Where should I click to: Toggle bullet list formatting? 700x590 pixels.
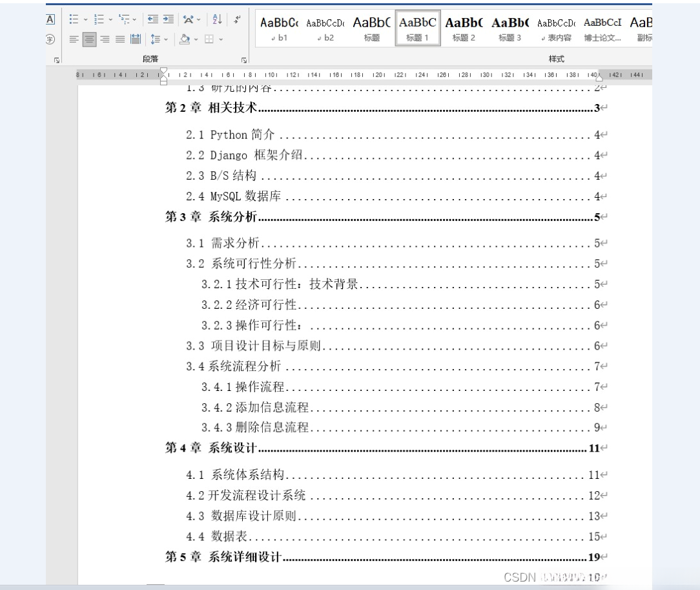point(75,20)
